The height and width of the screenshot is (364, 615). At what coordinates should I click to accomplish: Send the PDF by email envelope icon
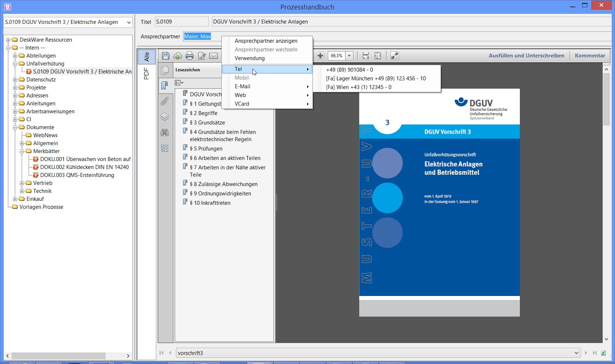coord(214,56)
